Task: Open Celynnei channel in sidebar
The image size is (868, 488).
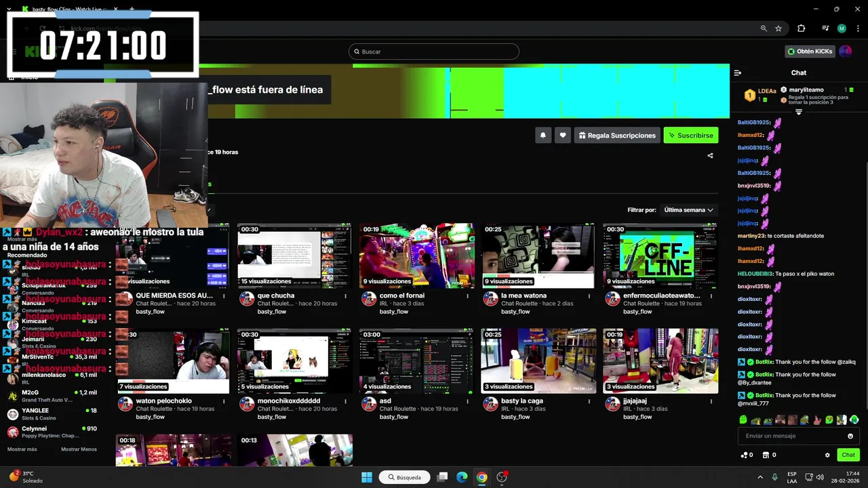Action: tap(53, 432)
